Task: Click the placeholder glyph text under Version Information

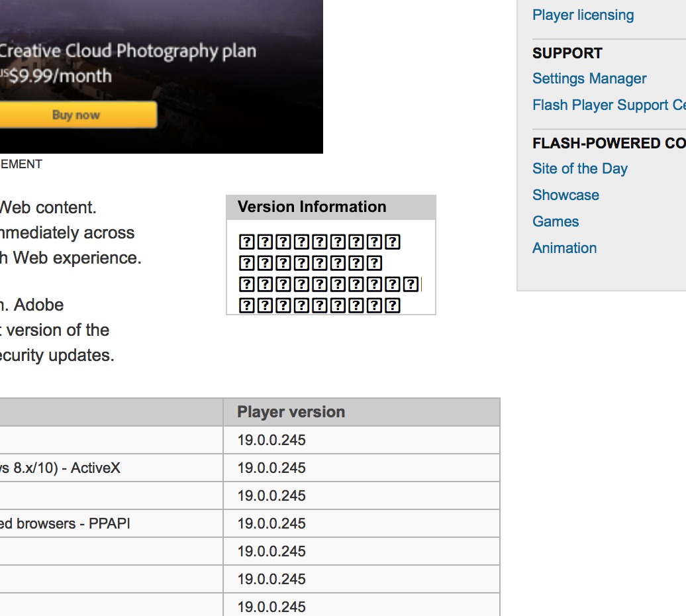Action: click(x=320, y=274)
